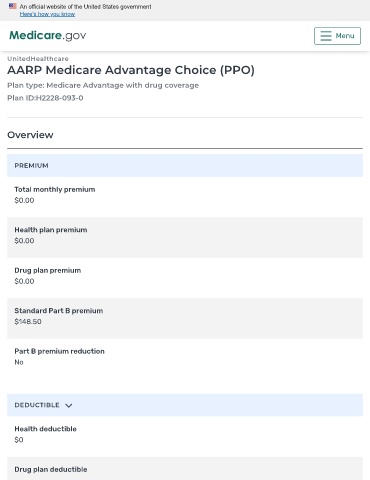
Task: Click the Drug plan premium row
Action: click(185, 278)
